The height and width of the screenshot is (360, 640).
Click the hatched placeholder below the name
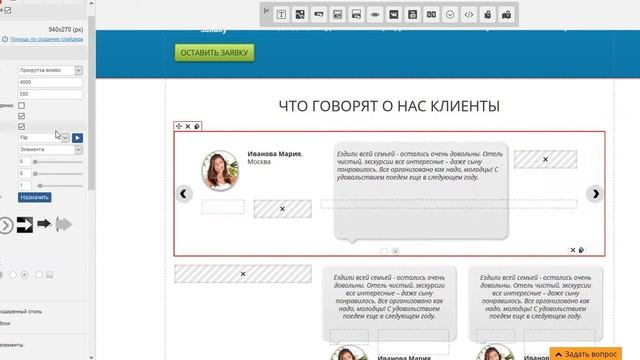click(282, 209)
